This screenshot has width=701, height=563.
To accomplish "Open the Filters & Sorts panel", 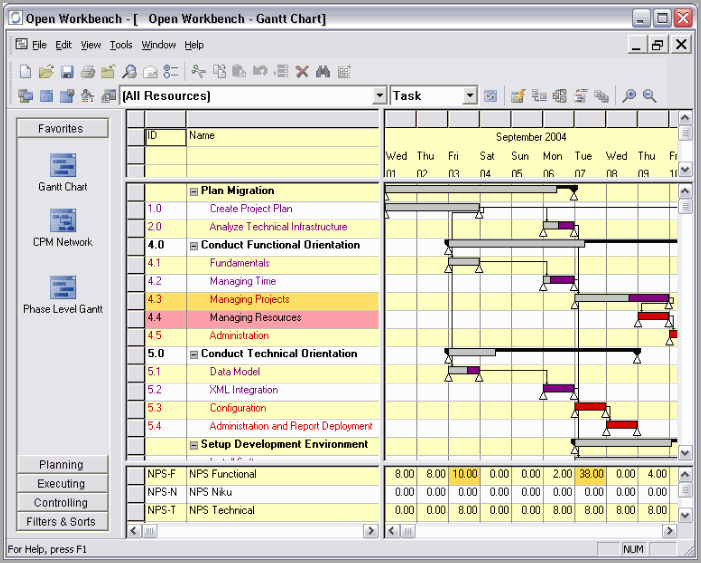I will click(x=63, y=521).
